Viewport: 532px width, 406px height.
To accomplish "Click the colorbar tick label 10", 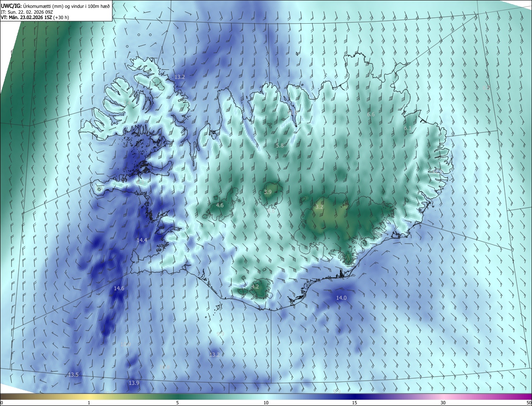I will 266,403.
